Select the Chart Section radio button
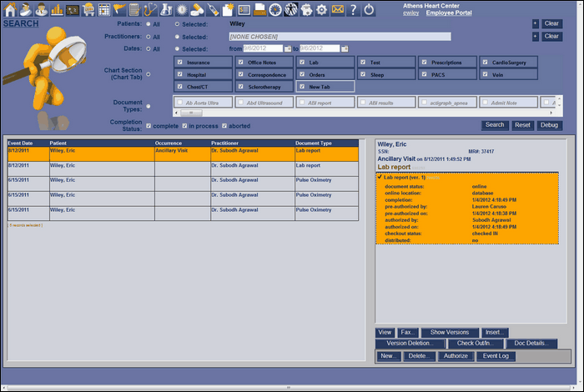 click(x=149, y=74)
